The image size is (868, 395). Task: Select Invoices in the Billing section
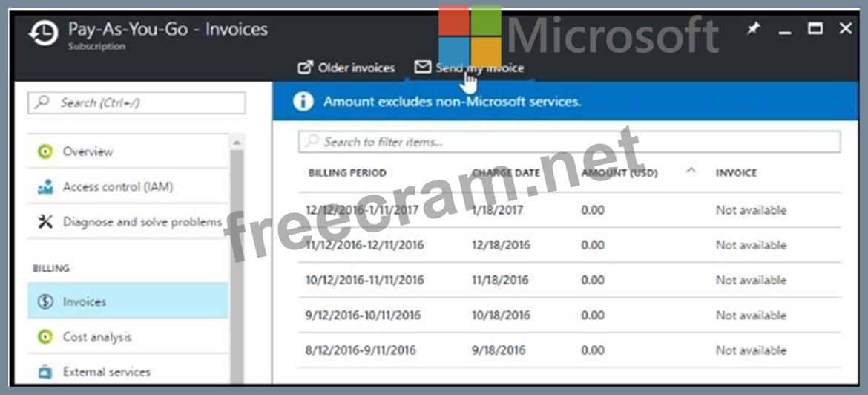(x=128, y=301)
